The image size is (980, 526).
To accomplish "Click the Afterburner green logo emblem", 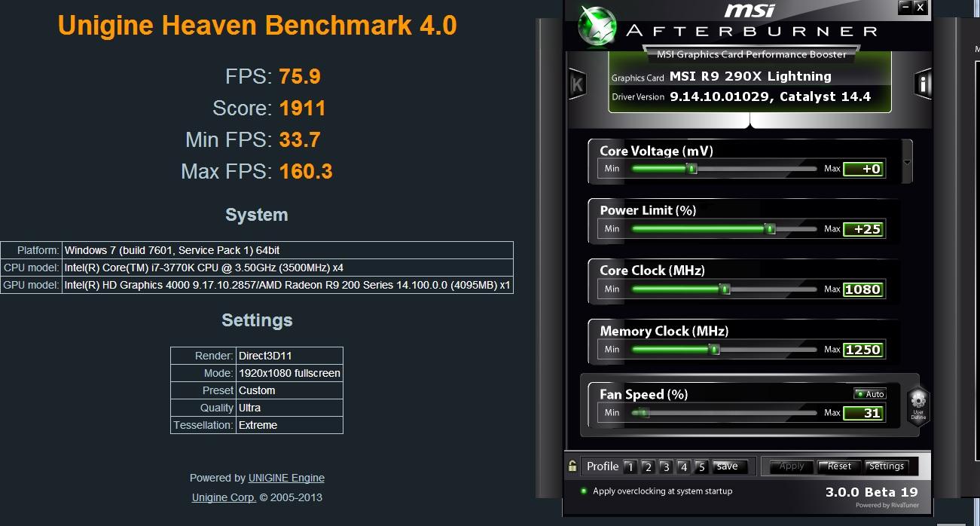I will (x=597, y=25).
